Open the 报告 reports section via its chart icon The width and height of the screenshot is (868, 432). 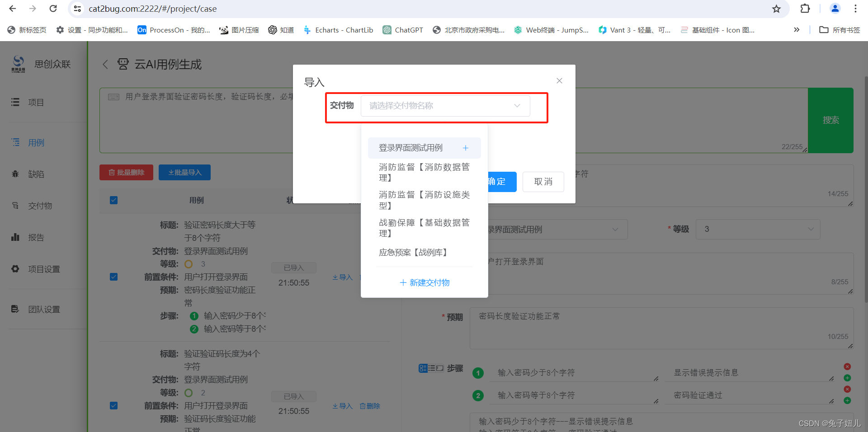[15, 237]
